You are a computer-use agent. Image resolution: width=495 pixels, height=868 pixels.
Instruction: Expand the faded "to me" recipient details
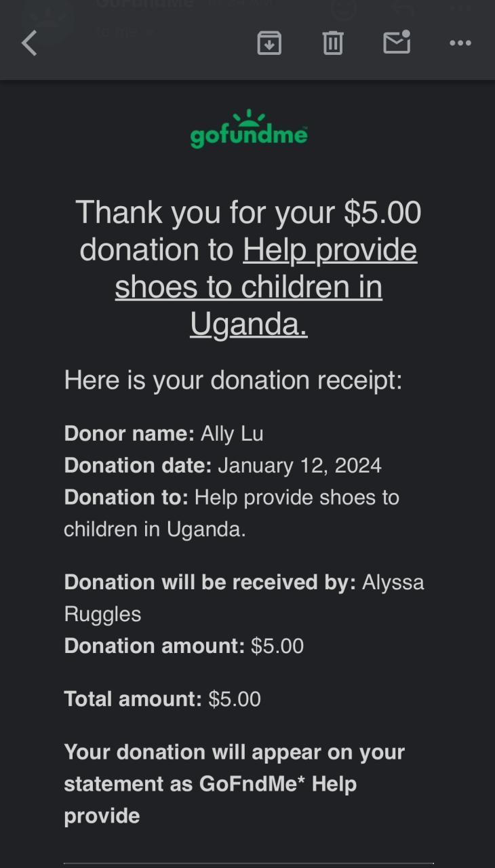(x=125, y=31)
